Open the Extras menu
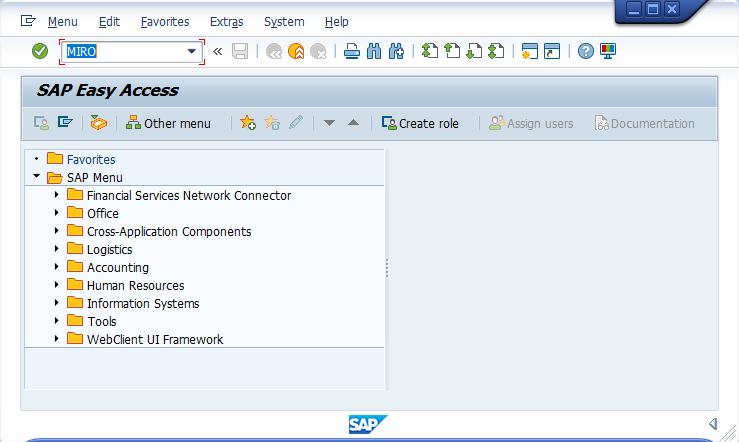Viewport: 739px width, 442px height. coord(226,21)
